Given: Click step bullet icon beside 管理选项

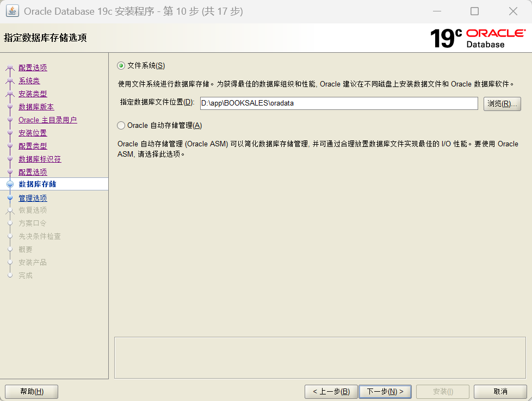Looking at the screenshot, I should (10, 198).
